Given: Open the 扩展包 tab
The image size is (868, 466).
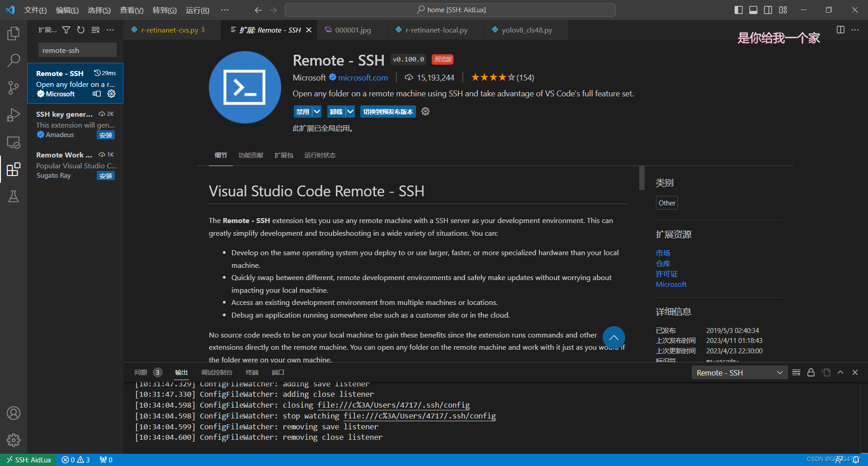Looking at the screenshot, I should pyautogui.click(x=284, y=155).
